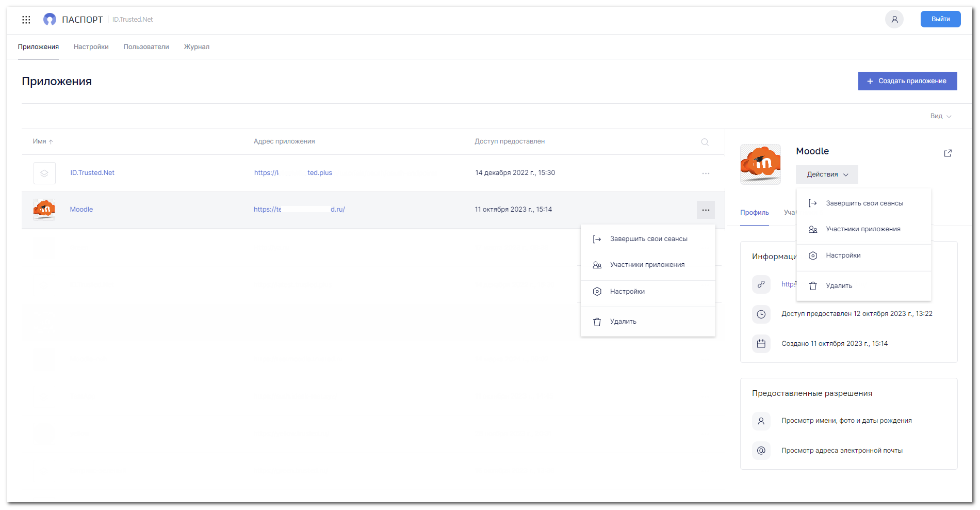
Task: Click the person icon in granted permissions
Action: 761,421
